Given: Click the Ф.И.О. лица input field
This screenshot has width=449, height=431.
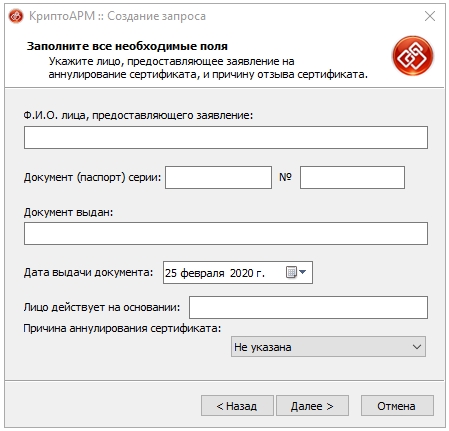Looking at the screenshot, I should point(226,137).
